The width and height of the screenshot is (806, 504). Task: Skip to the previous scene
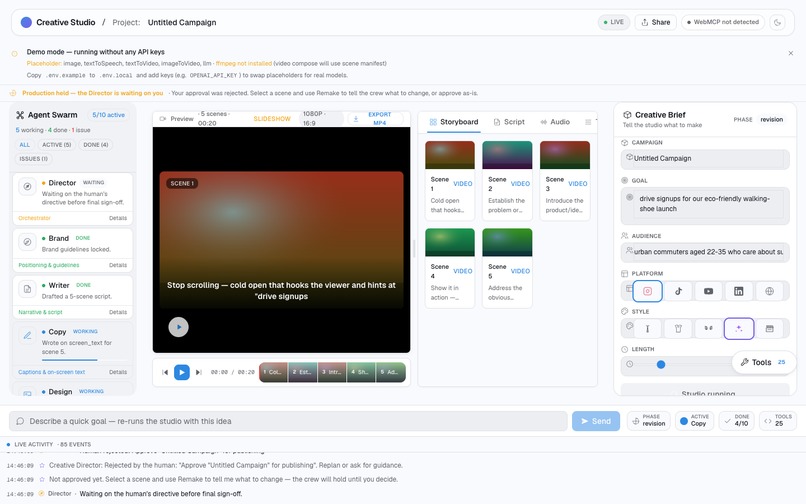(x=165, y=372)
